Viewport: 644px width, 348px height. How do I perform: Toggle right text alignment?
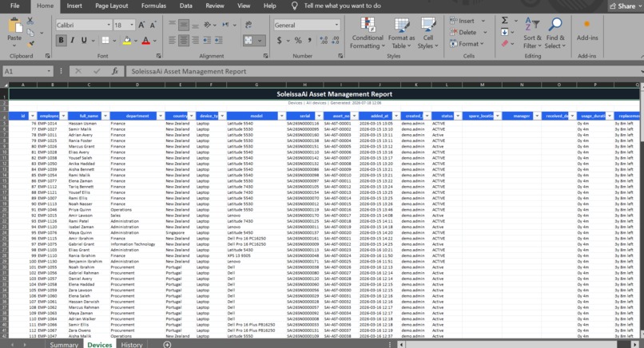(x=196, y=40)
